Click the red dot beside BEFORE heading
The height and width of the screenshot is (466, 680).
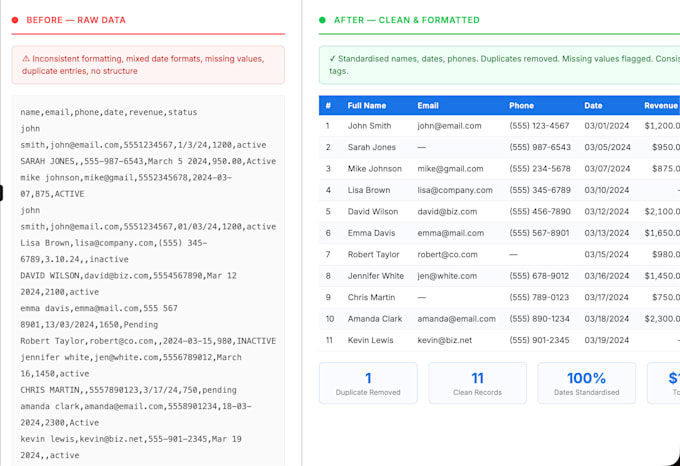point(15,20)
